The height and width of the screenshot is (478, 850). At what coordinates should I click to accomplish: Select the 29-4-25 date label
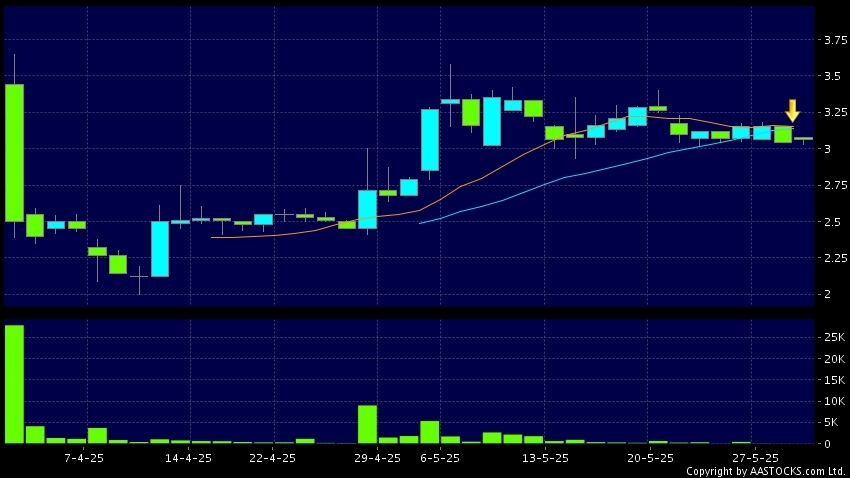pos(377,458)
